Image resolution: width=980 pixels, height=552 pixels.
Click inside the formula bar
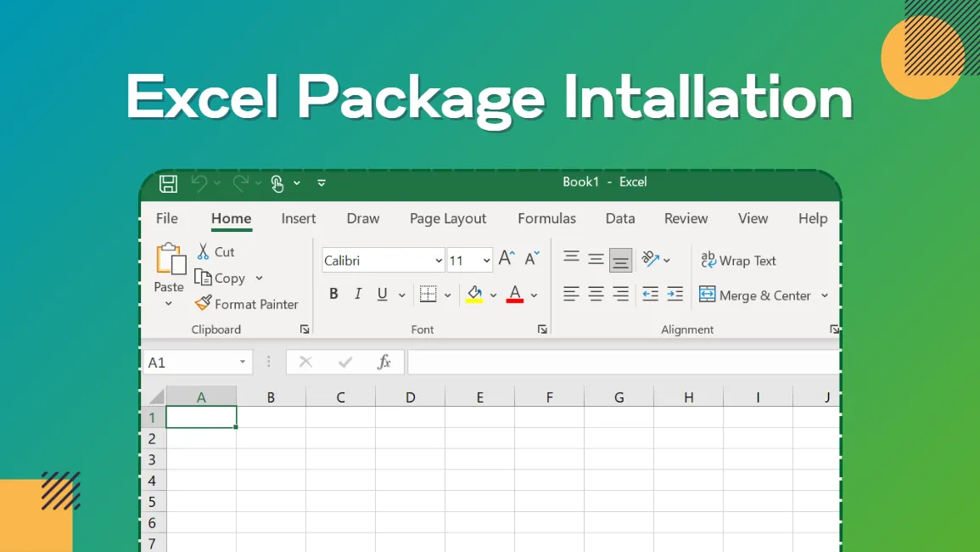click(x=623, y=363)
